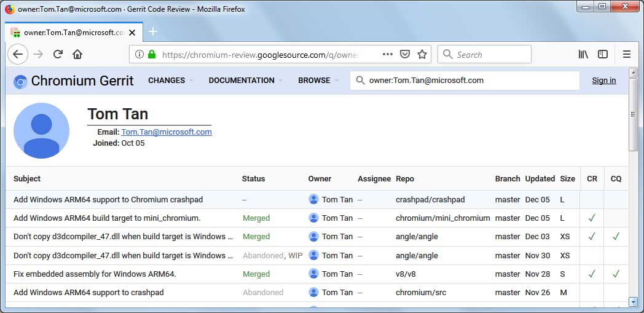Click the Subject column header
The height and width of the screenshot is (313, 644).
pyautogui.click(x=27, y=179)
